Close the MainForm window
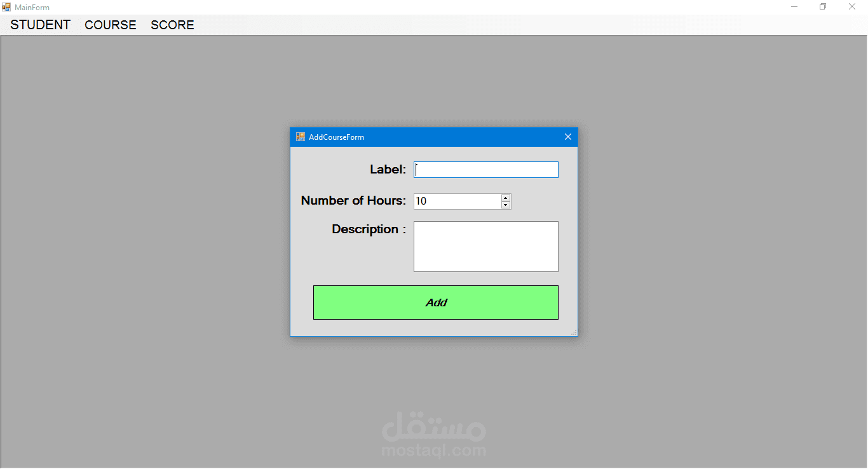868x469 pixels. click(852, 7)
